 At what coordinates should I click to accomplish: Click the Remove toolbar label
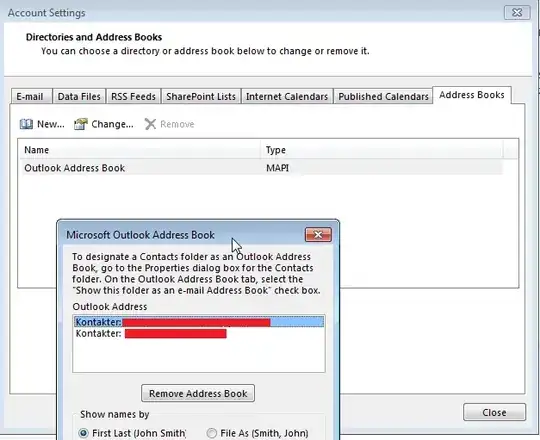177,124
